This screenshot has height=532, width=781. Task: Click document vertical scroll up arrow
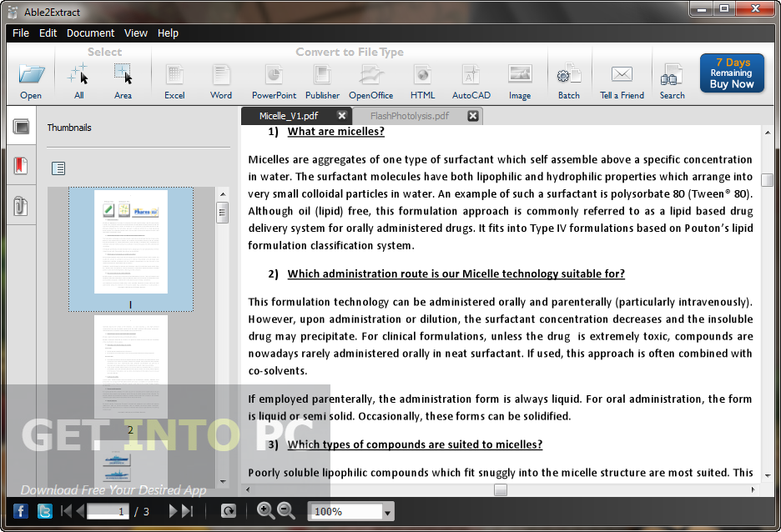click(768, 133)
